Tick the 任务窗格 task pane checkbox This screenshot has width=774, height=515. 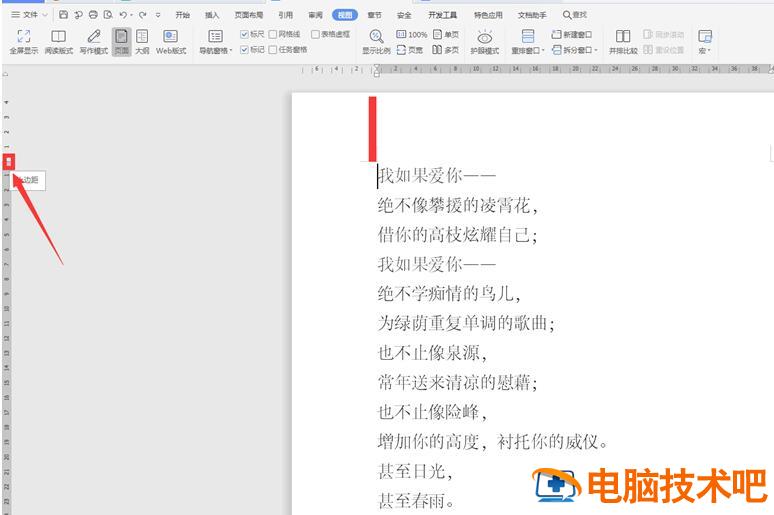(273, 49)
